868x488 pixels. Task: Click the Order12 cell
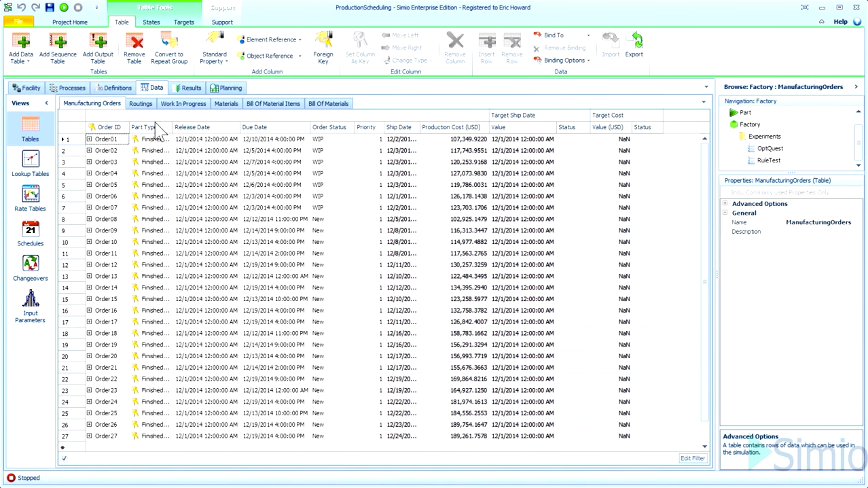(x=106, y=265)
